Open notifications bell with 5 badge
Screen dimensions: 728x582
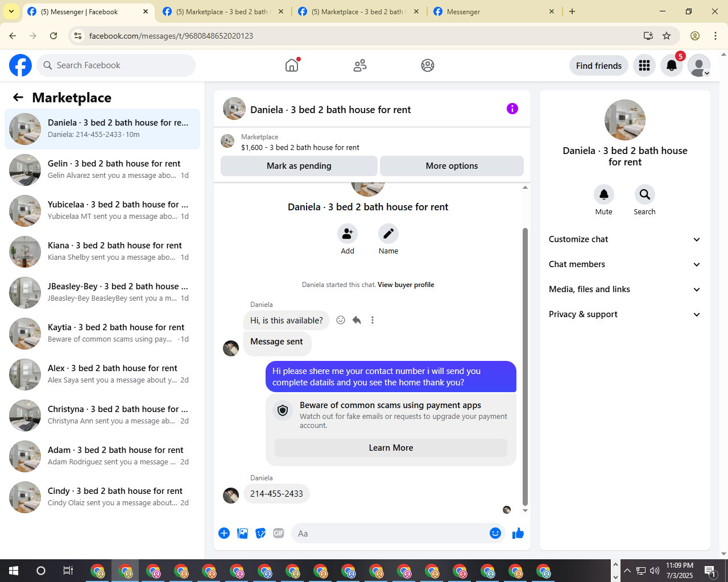(x=672, y=65)
